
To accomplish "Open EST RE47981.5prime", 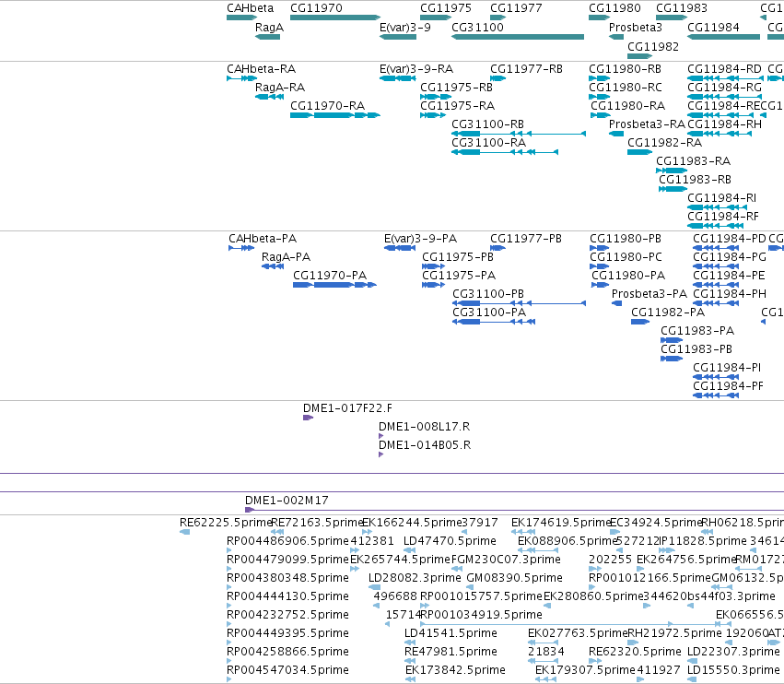I will coord(451,652).
